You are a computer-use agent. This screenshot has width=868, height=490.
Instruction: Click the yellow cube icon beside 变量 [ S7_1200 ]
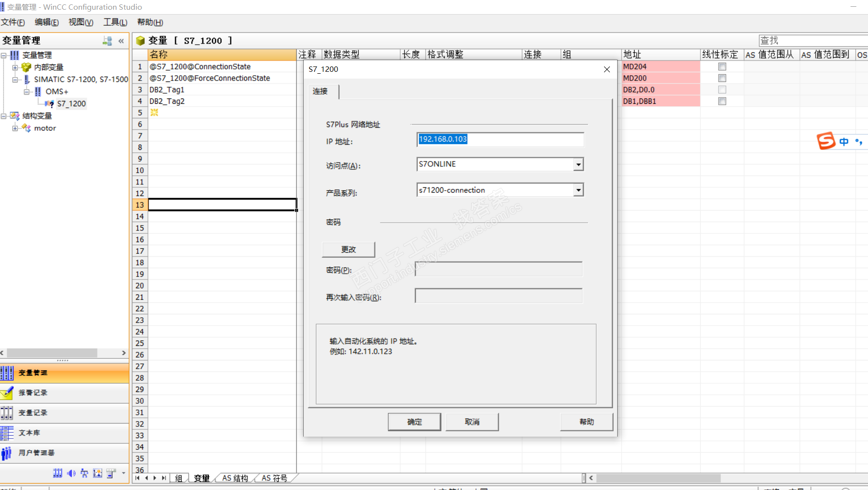(140, 41)
